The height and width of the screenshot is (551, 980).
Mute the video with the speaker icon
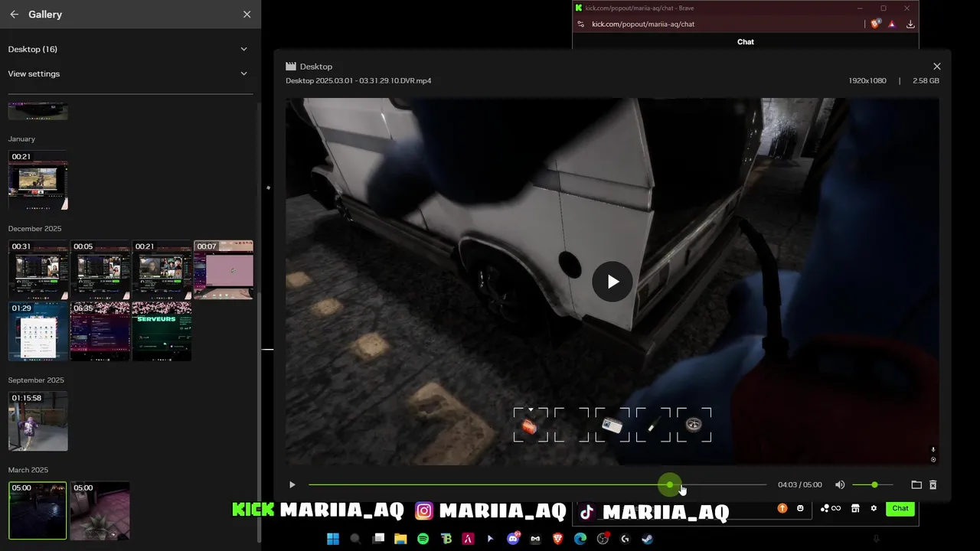840,484
